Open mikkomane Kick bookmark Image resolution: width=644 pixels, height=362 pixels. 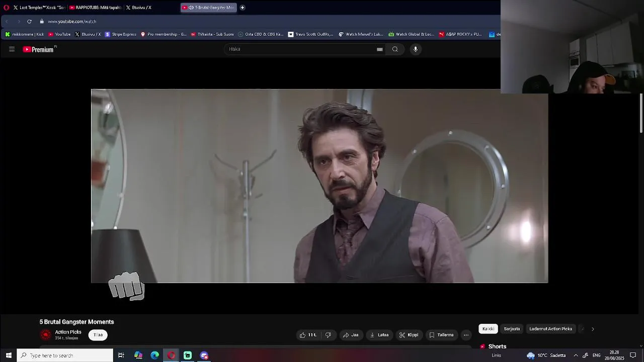click(x=25, y=34)
